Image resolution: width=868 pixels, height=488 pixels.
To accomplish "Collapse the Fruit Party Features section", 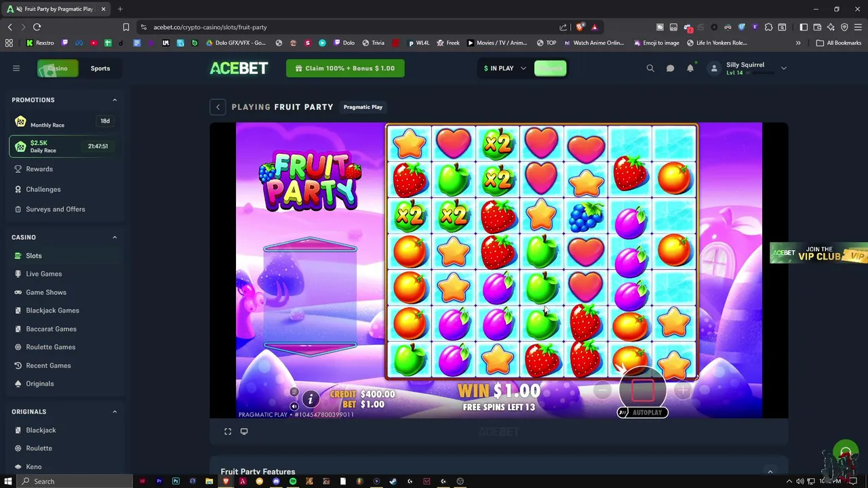I will [770, 472].
